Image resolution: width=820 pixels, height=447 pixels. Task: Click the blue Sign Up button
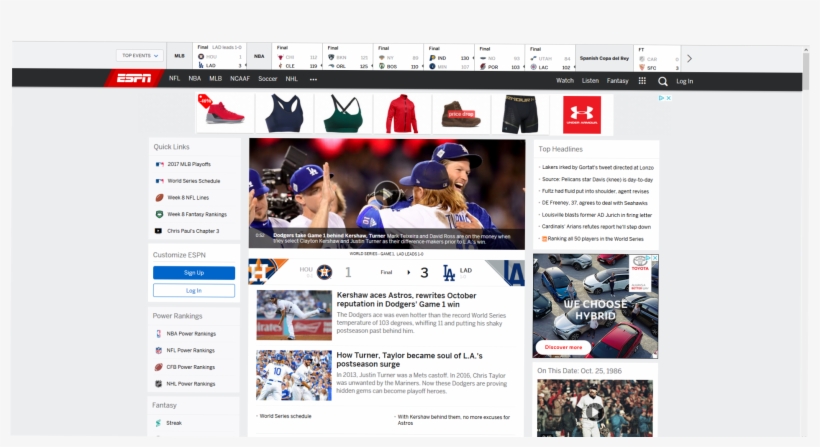pyautogui.click(x=194, y=273)
